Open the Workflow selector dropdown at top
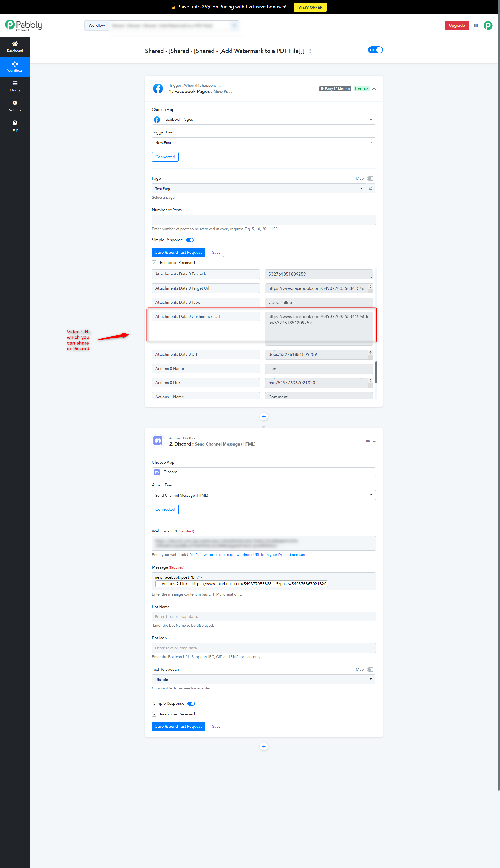Image resolution: width=500 pixels, height=868 pixels. coord(173,25)
